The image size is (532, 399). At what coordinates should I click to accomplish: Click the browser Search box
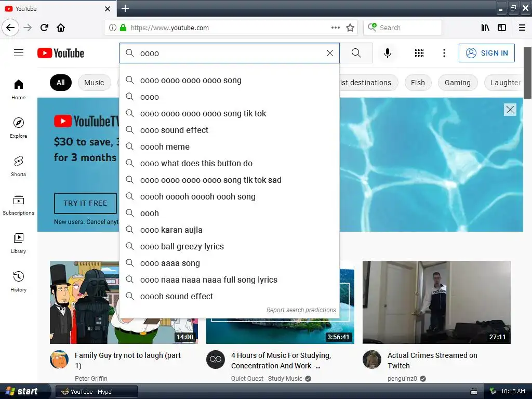point(403,28)
